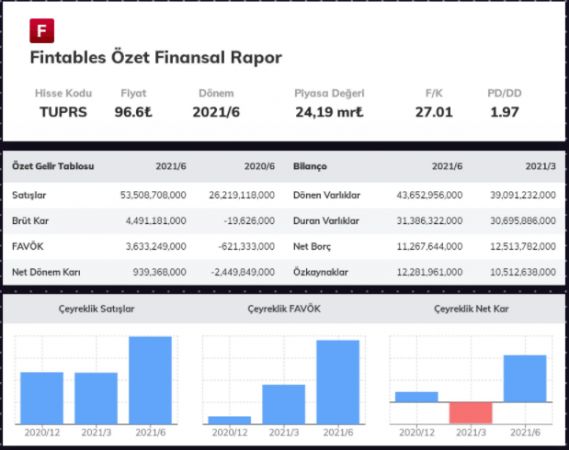Click the 2021/3 bar in Satışlar chart
Image resolution: width=569 pixels, height=450 pixels.
click(x=96, y=398)
